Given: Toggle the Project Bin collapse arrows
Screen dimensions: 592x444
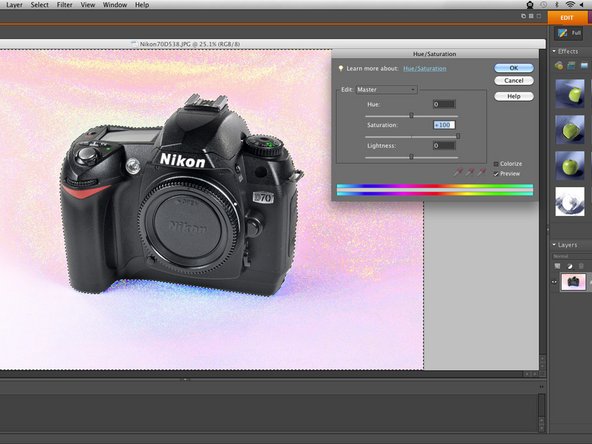Looking at the screenshot, I should pyautogui.click(x=542, y=387).
